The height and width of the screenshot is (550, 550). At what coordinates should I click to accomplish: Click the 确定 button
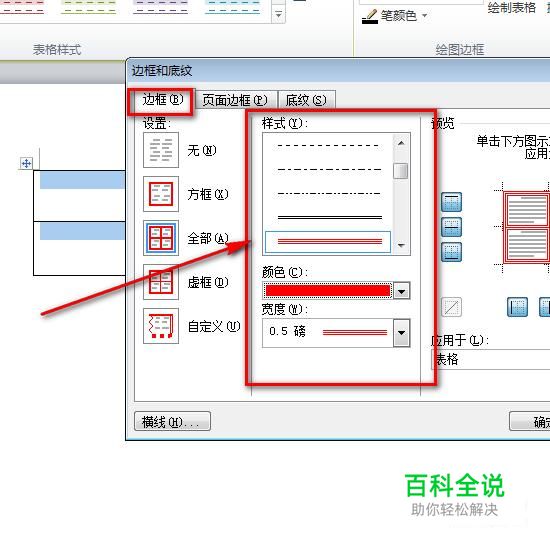click(530, 421)
